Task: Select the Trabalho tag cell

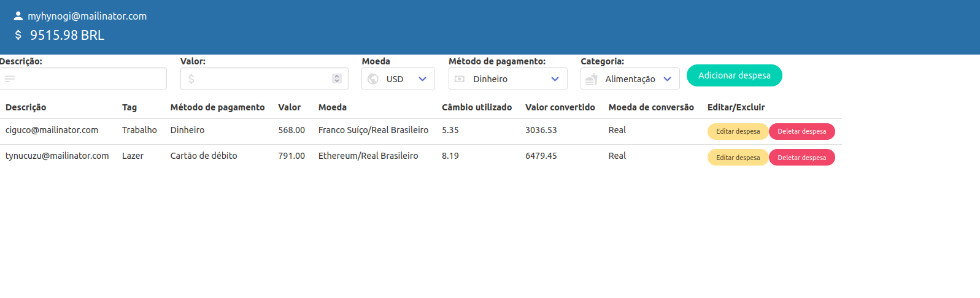Action: 139,130
